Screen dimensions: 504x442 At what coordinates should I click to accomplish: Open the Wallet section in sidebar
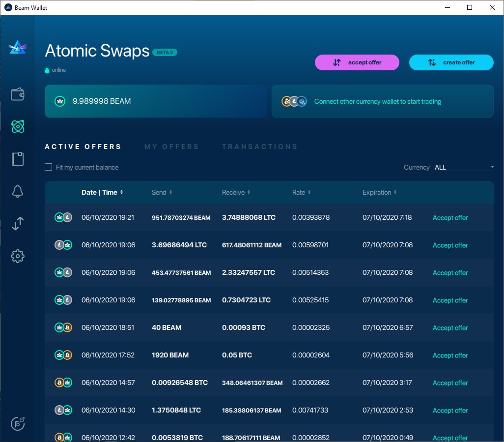pos(18,94)
